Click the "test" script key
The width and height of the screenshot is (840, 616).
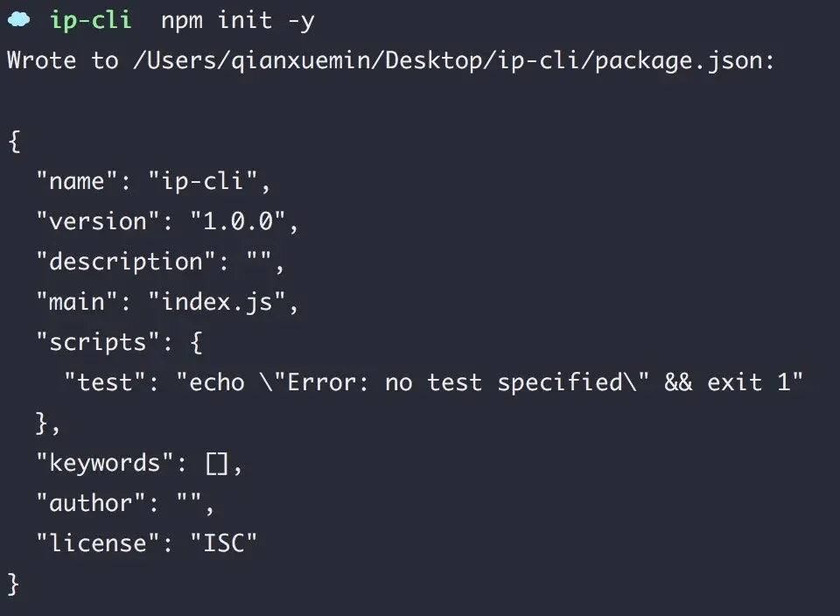pos(104,382)
